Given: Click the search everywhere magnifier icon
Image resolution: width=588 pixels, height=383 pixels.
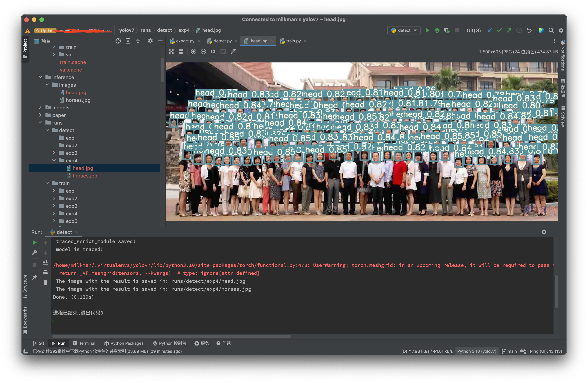Looking at the screenshot, I should [551, 30].
